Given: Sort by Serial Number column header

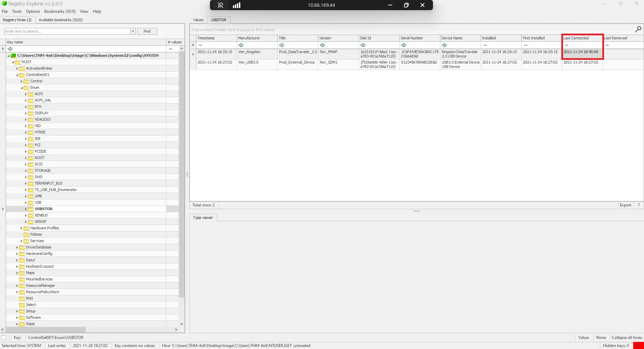Looking at the screenshot, I should click(419, 38).
